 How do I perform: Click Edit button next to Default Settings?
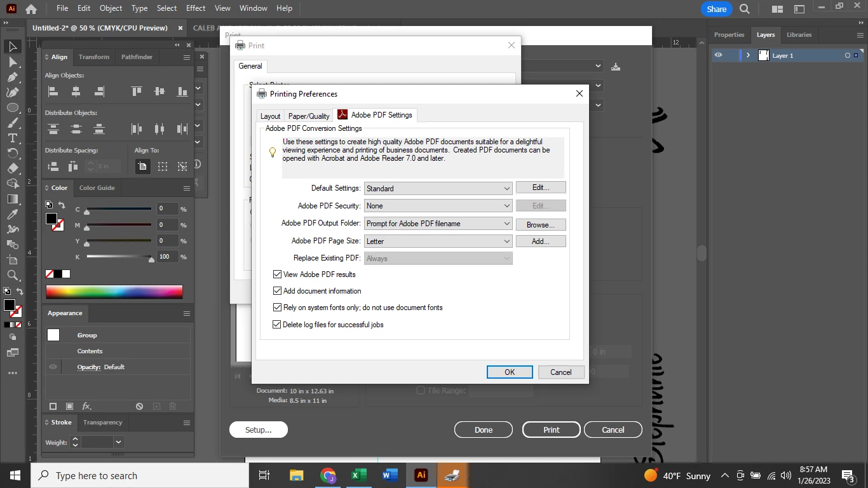pos(541,187)
